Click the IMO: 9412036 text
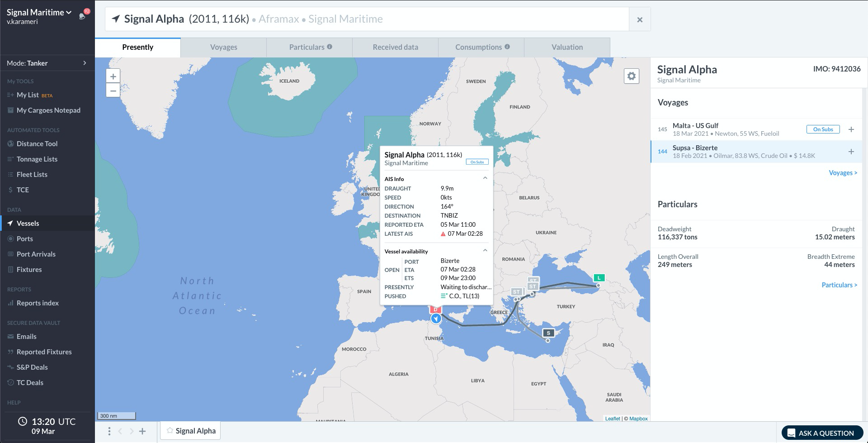 click(x=836, y=69)
